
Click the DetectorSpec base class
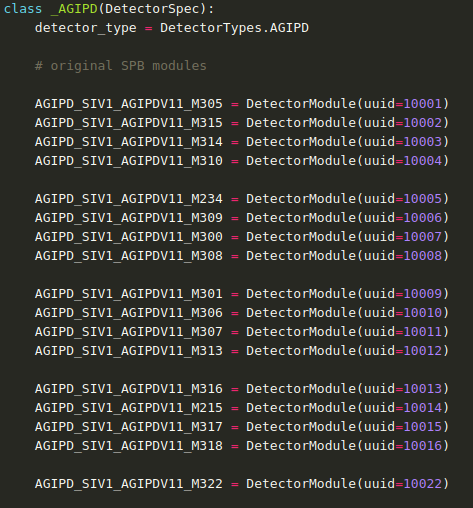click(x=152, y=9)
